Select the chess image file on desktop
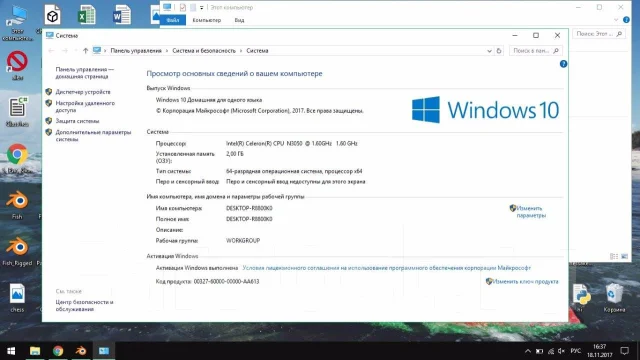The image size is (640, 360). tap(17, 298)
